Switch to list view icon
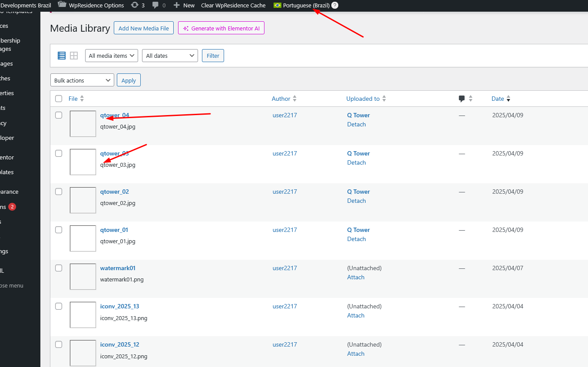Viewport: 588px width, 367px height. pos(62,56)
